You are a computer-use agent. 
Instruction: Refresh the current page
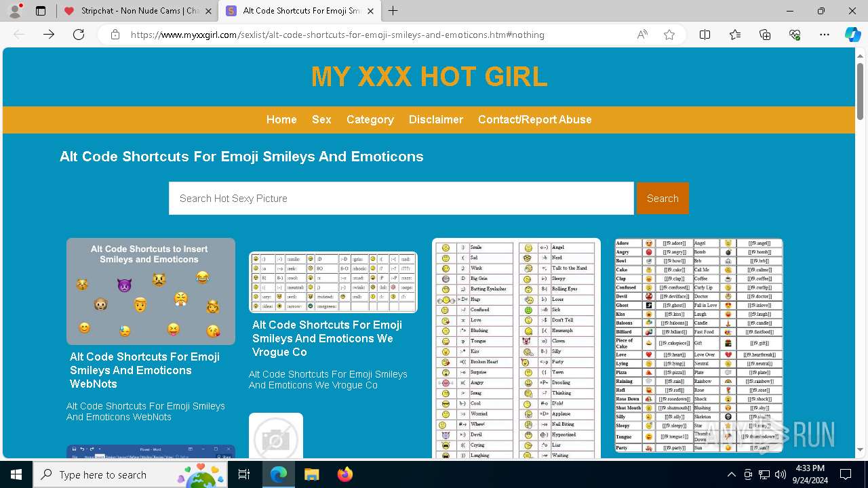[79, 35]
